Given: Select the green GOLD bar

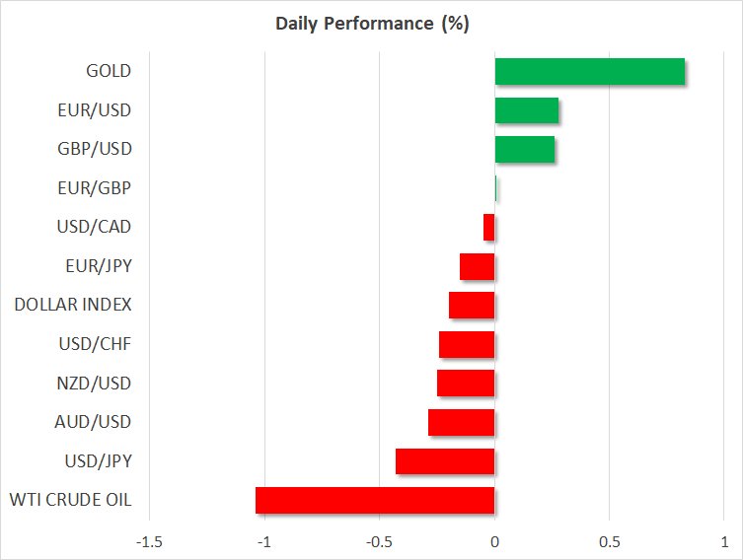Looking at the screenshot, I should tap(589, 72).
